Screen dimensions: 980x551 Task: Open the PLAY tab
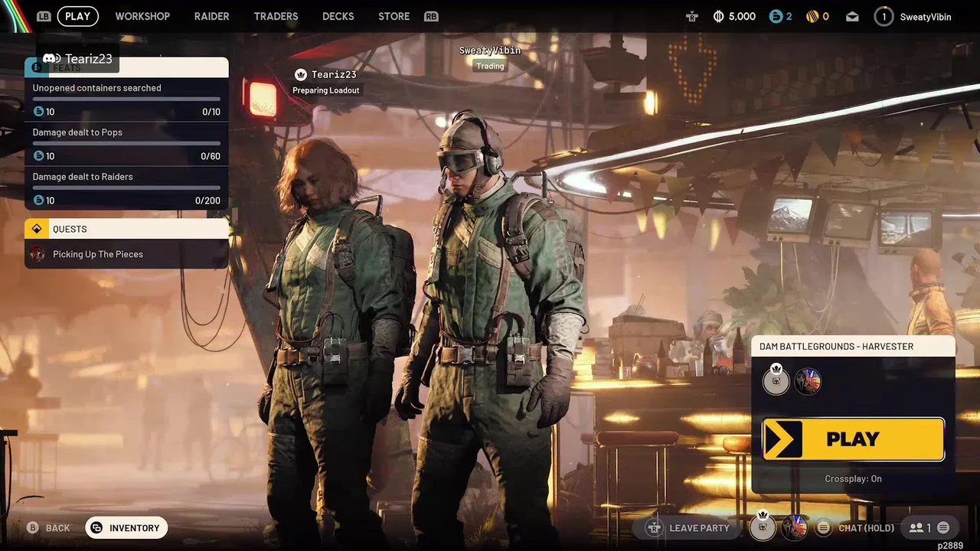point(77,16)
